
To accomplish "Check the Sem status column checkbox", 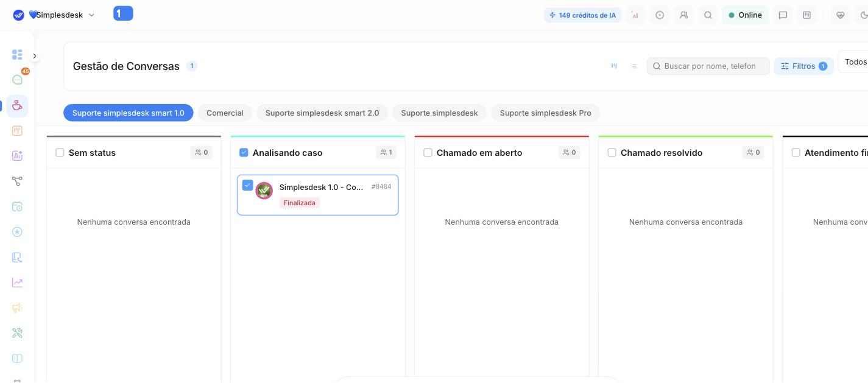I will [x=60, y=153].
